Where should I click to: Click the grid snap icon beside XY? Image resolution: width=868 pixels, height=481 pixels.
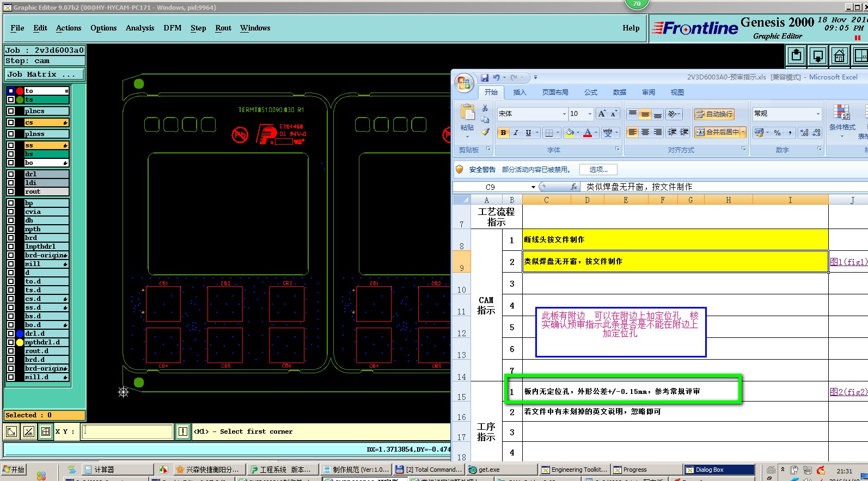pos(46,431)
